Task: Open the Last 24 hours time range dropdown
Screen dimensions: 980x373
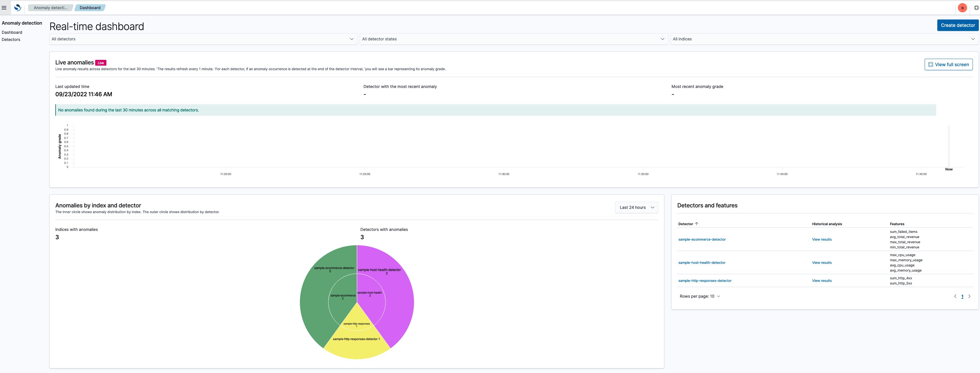Action: pos(637,207)
